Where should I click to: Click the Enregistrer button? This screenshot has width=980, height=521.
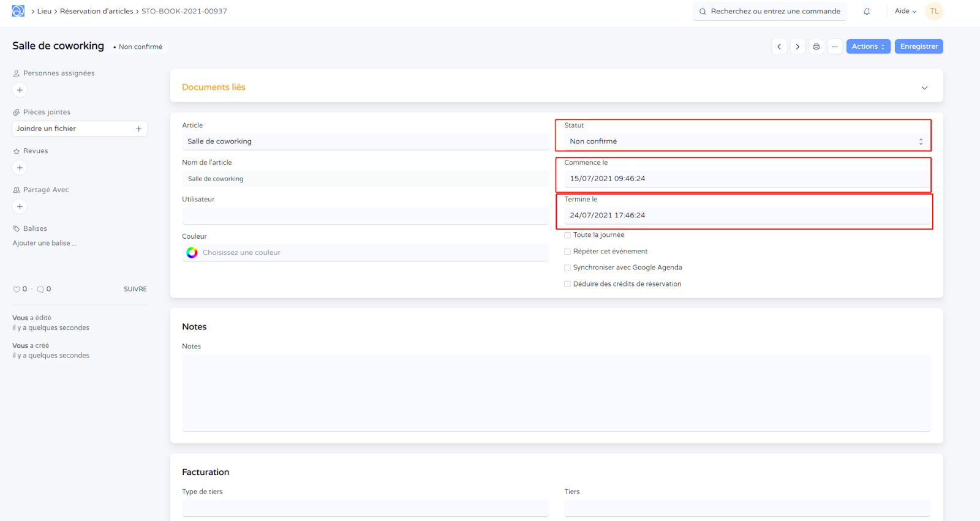click(918, 47)
